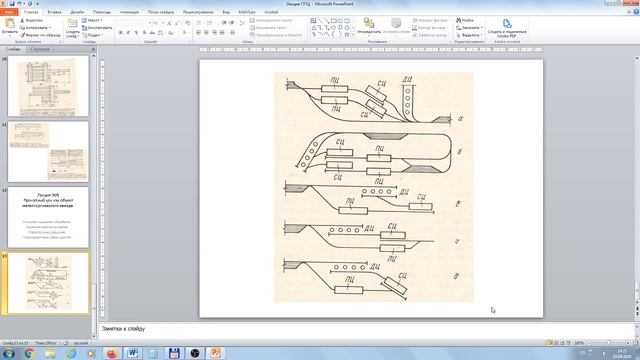Open the Acrobat ribbon tab
640x360 pixels.
pos(271,12)
